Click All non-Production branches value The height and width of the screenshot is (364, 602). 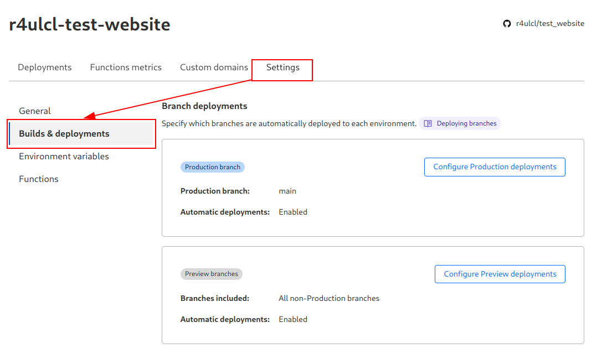pos(329,298)
